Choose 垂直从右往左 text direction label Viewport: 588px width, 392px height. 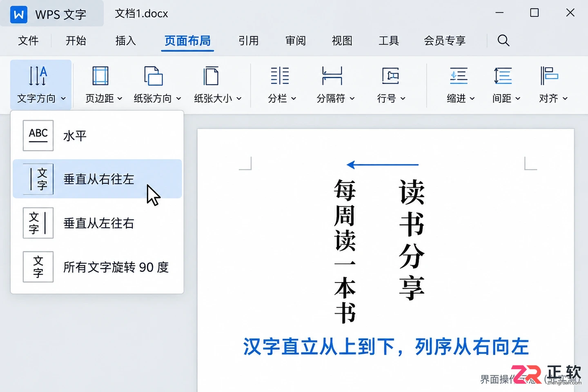coord(99,179)
